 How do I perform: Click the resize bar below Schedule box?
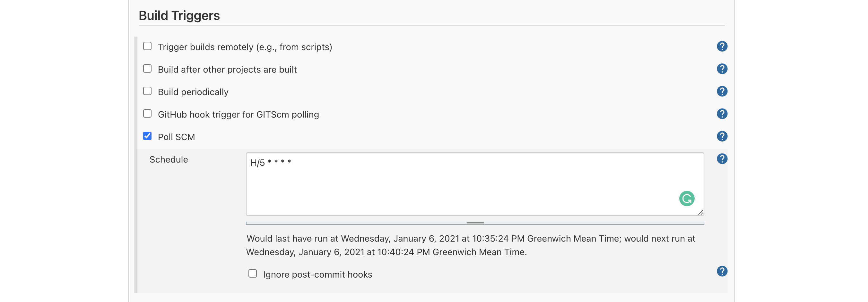click(x=475, y=223)
